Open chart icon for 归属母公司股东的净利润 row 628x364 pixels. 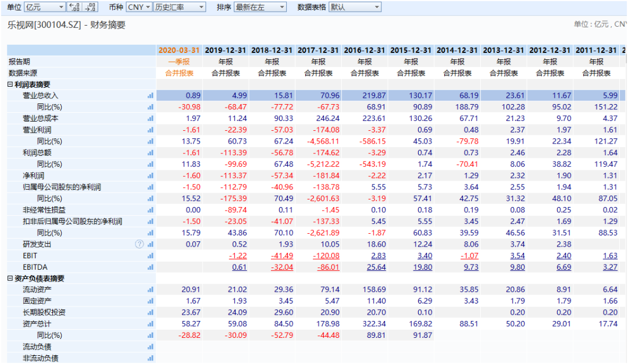click(x=150, y=187)
